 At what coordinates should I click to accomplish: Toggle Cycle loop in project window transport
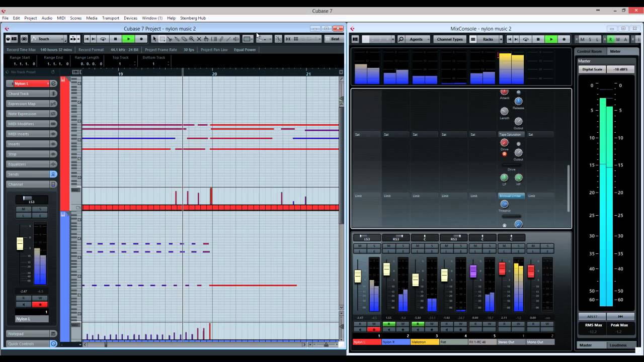click(x=103, y=39)
